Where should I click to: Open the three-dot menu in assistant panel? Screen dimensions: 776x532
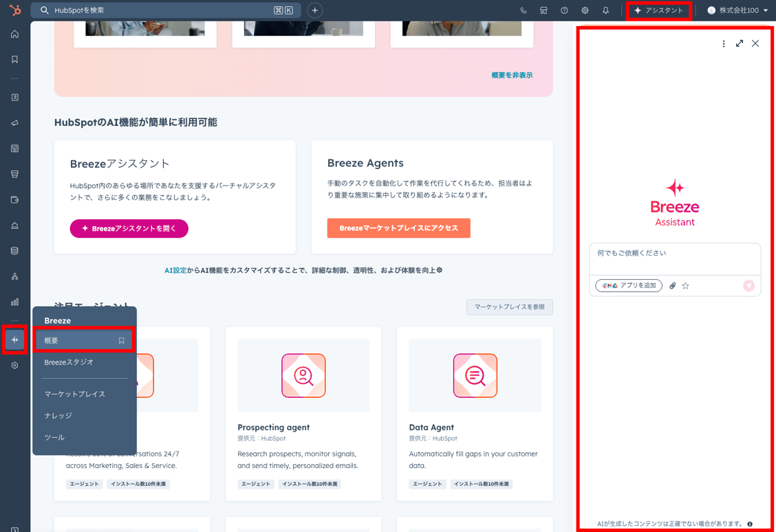pyautogui.click(x=723, y=43)
